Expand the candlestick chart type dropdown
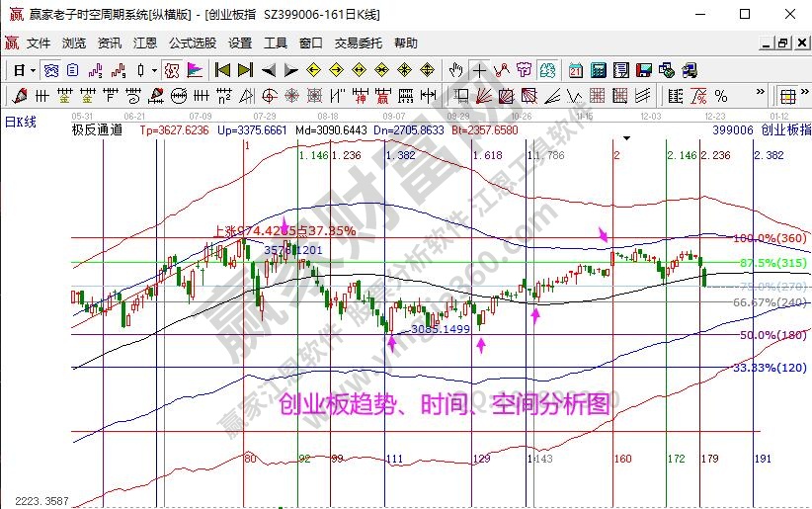 click(x=154, y=70)
